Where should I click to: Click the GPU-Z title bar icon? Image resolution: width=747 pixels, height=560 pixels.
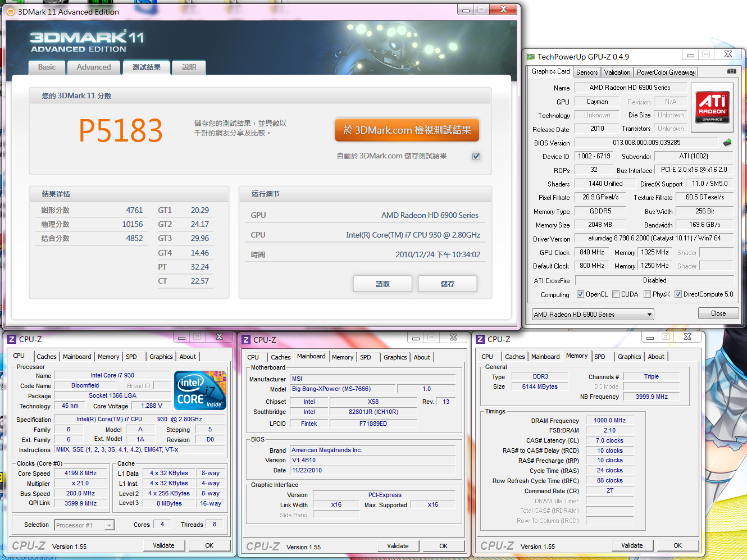point(530,57)
